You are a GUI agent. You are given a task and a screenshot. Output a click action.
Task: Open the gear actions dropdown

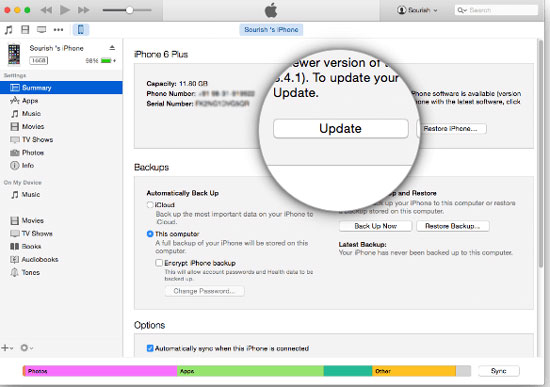pyautogui.click(x=27, y=348)
